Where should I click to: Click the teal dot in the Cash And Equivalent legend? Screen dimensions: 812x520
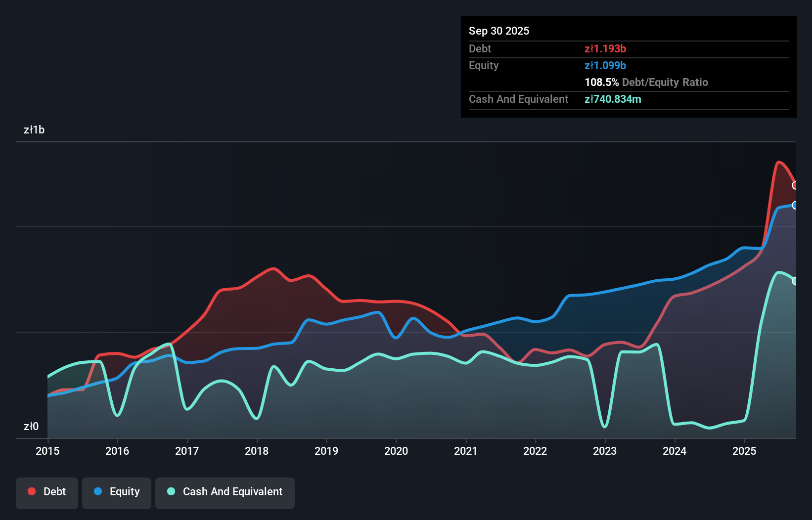171,492
